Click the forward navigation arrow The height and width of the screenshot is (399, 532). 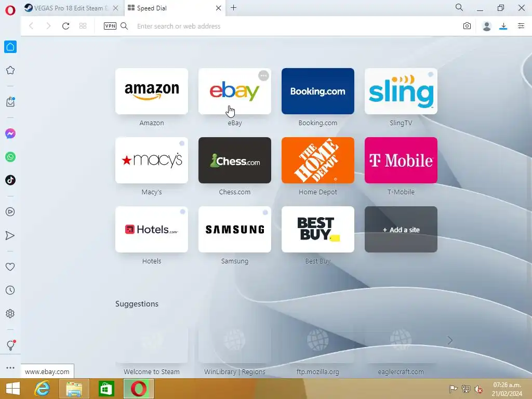pyautogui.click(x=48, y=26)
